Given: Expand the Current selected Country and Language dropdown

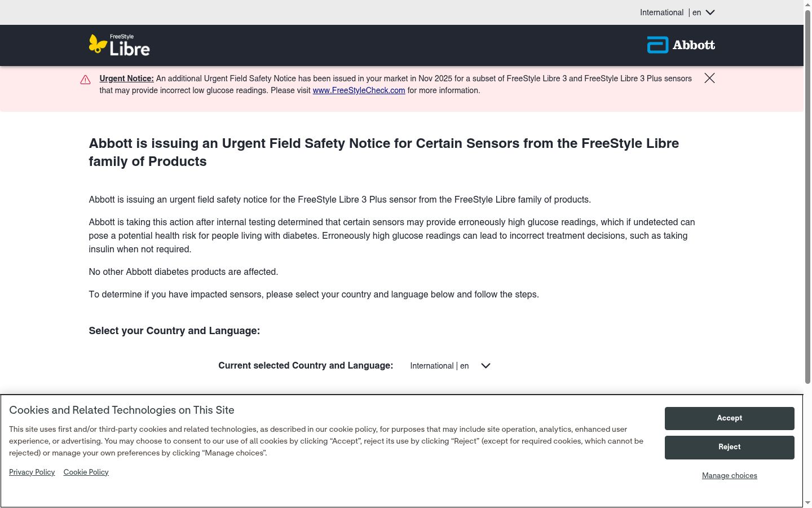Looking at the screenshot, I should (x=450, y=366).
